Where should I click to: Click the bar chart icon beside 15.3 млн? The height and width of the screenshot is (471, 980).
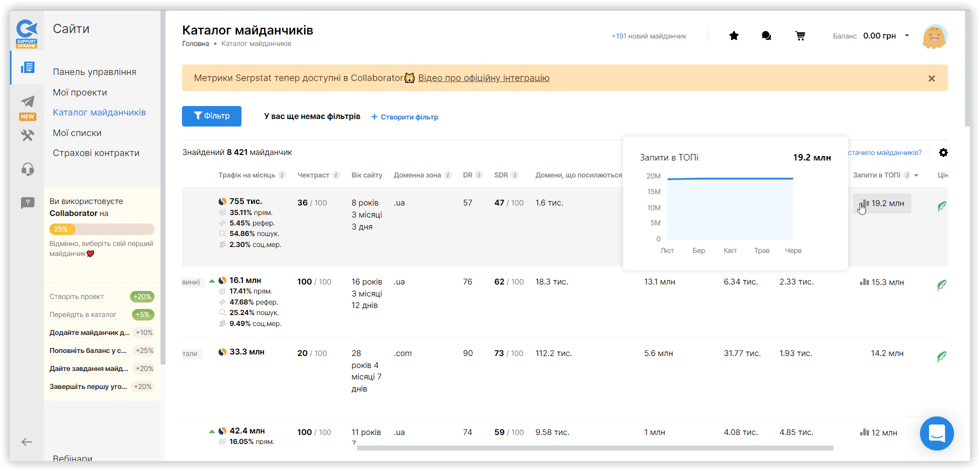pyautogui.click(x=864, y=282)
